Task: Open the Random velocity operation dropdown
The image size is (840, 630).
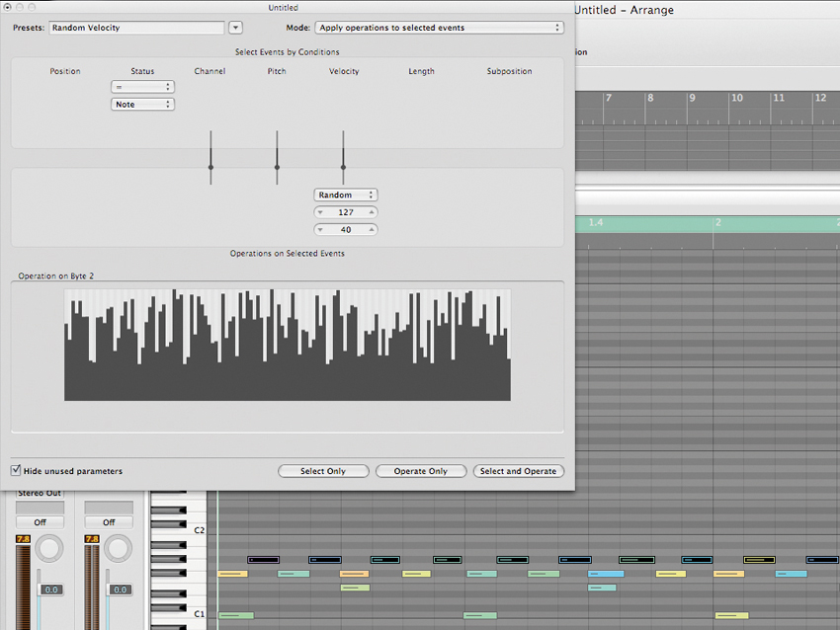Action: (x=346, y=195)
